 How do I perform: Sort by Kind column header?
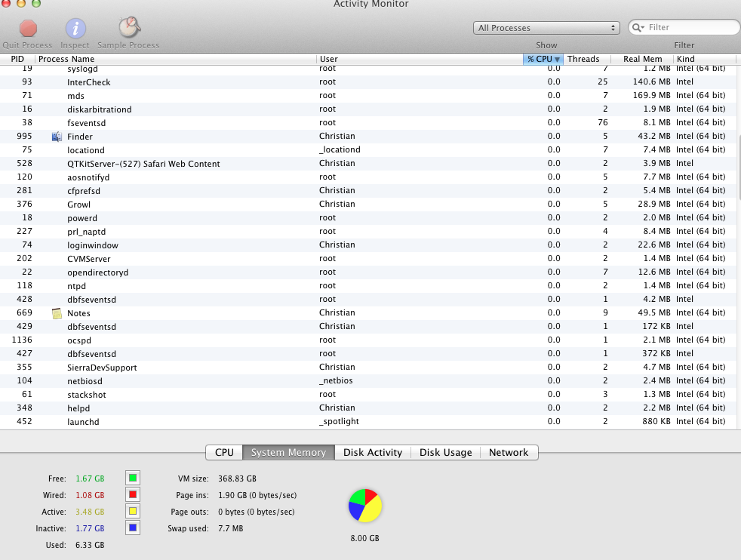(704, 59)
